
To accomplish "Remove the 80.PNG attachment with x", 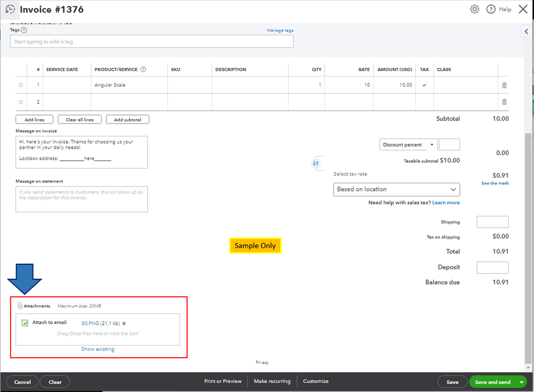I will 124,324.
